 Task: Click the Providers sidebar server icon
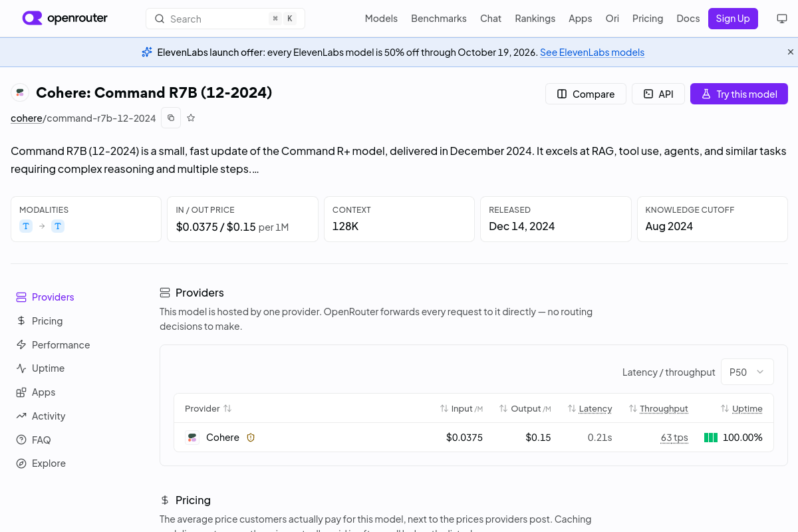point(21,297)
